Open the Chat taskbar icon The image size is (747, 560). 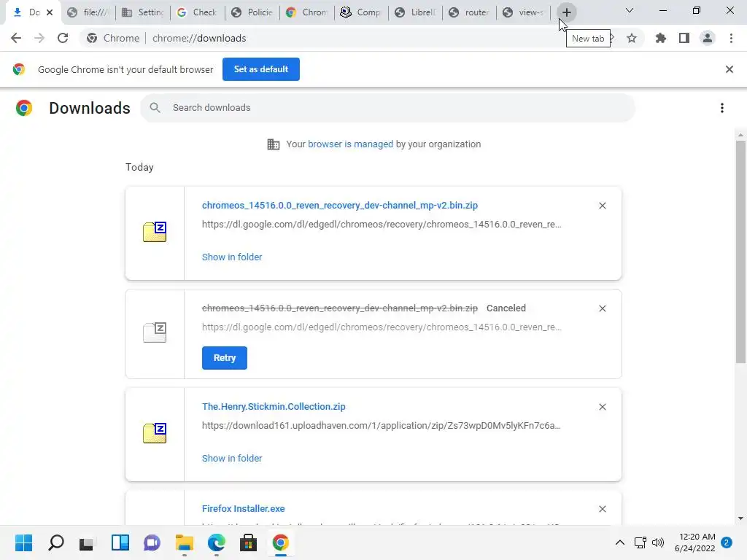point(152,542)
